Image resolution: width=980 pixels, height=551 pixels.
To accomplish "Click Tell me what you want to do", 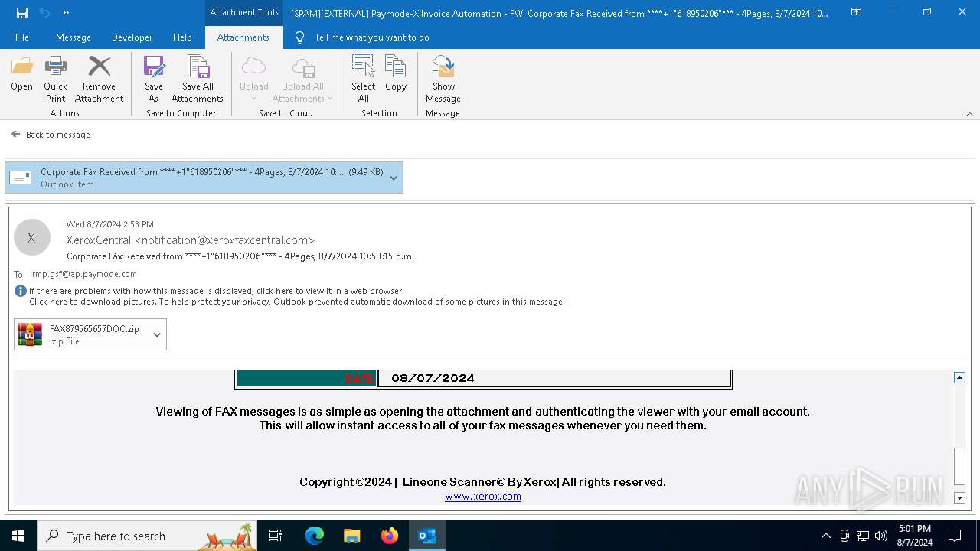I will (371, 37).
